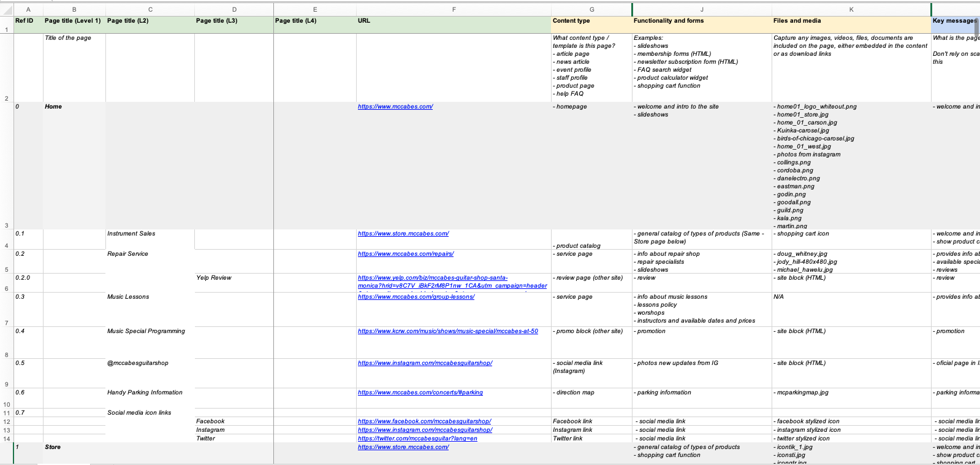Select the 'Twitter link' content type cell
Screen dimensions: 980x465
tap(591, 439)
